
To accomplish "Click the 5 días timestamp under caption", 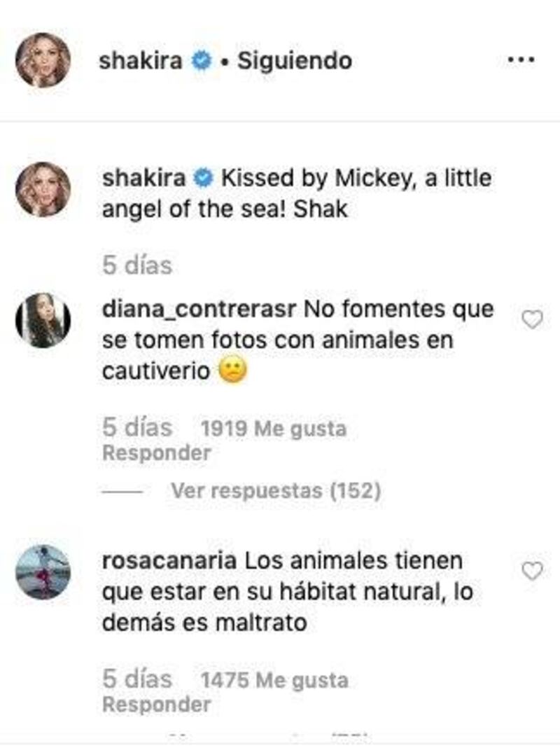I will tap(137, 265).
